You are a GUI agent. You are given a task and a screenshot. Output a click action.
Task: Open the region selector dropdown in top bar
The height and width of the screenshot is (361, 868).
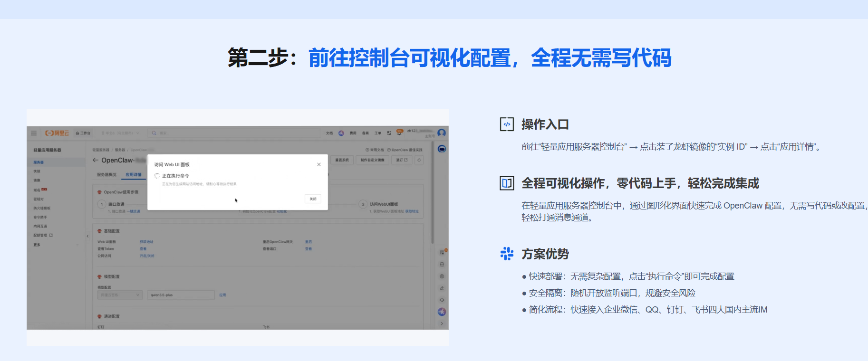coord(120,133)
